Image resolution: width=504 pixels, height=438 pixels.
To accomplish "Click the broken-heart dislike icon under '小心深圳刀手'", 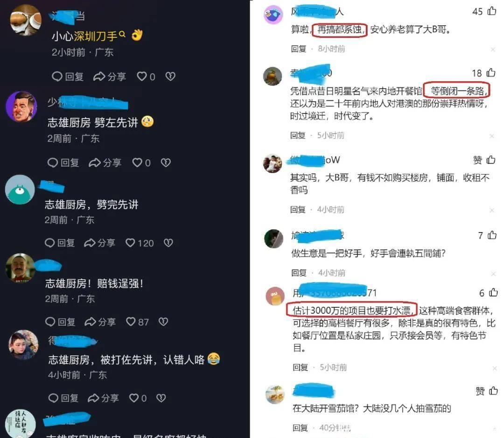I will [x=170, y=77].
